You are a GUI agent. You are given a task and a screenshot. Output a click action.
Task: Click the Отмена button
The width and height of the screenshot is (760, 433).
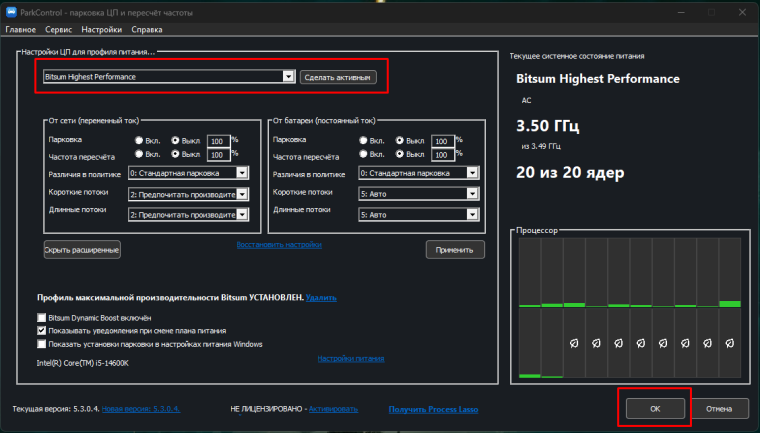pos(719,409)
